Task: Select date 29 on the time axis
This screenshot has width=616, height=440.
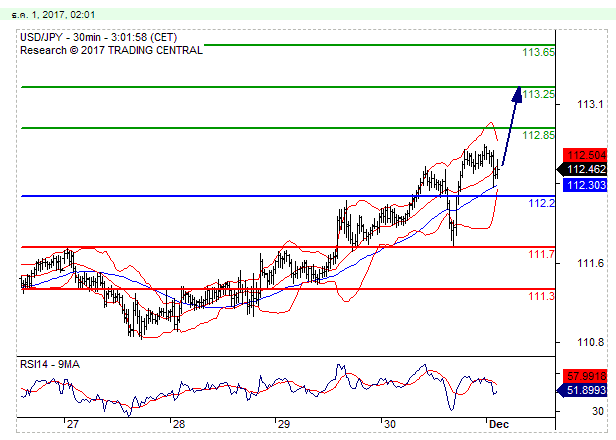Action: [x=283, y=424]
